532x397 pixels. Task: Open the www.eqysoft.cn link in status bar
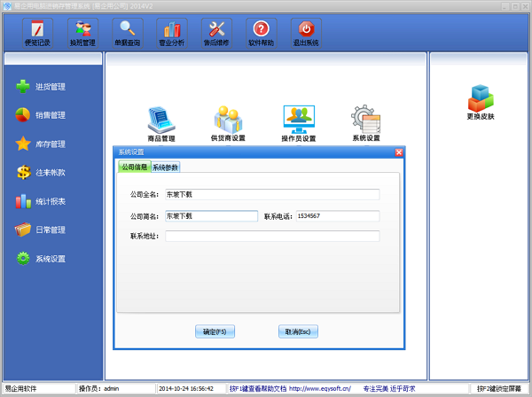click(320, 388)
